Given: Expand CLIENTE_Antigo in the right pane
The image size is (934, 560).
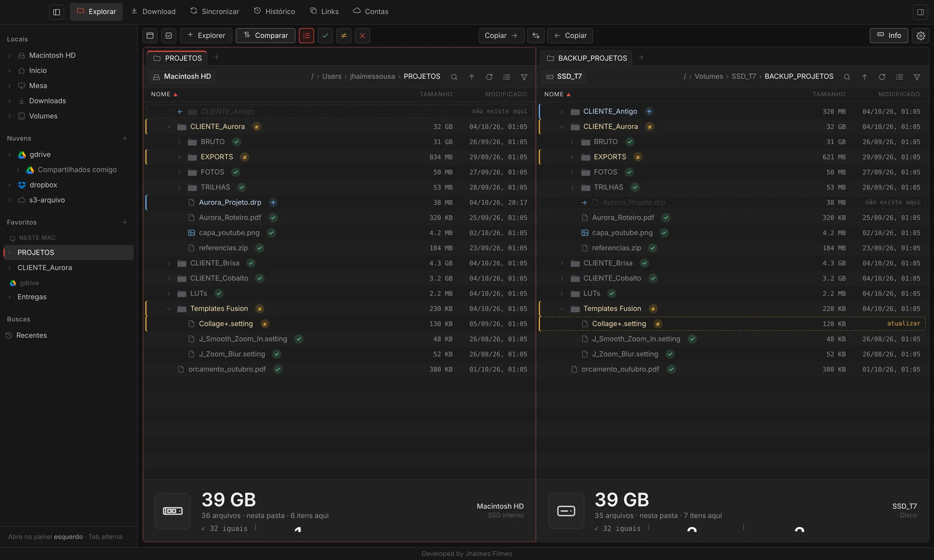Looking at the screenshot, I should [x=562, y=112].
